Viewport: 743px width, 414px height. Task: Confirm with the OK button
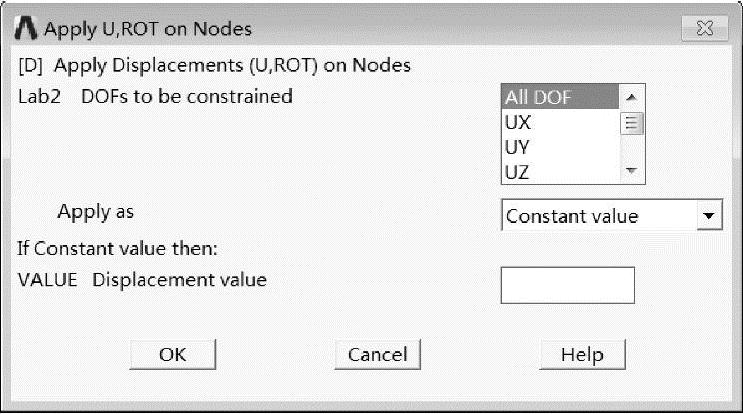172,354
